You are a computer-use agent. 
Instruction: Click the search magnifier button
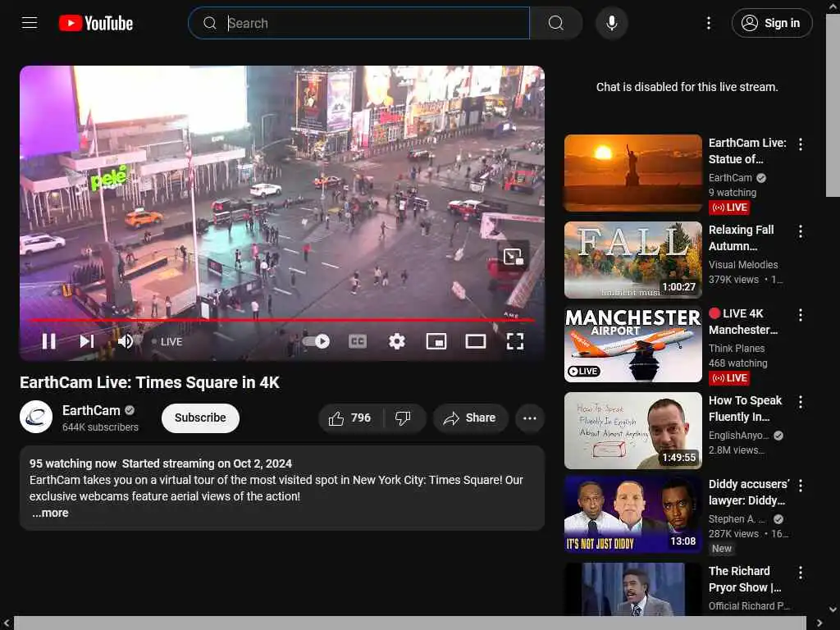[556, 23]
